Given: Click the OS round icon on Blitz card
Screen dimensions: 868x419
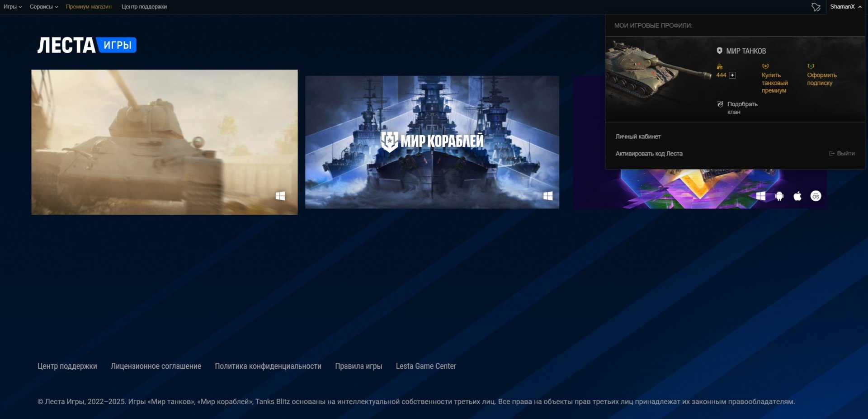Looking at the screenshot, I should [x=816, y=196].
